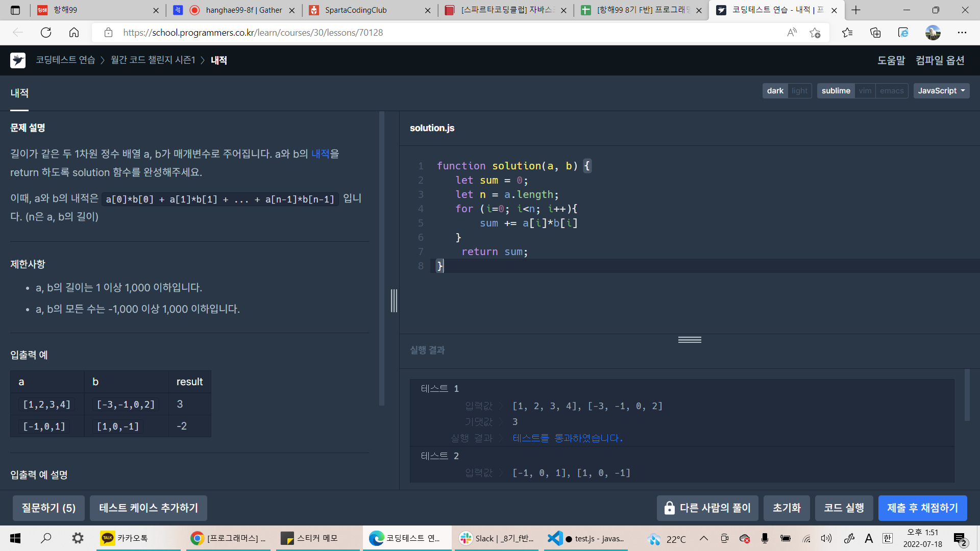Switch the editor theme to light
Image resolution: width=980 pixels, height=551 pixels.
799,91
